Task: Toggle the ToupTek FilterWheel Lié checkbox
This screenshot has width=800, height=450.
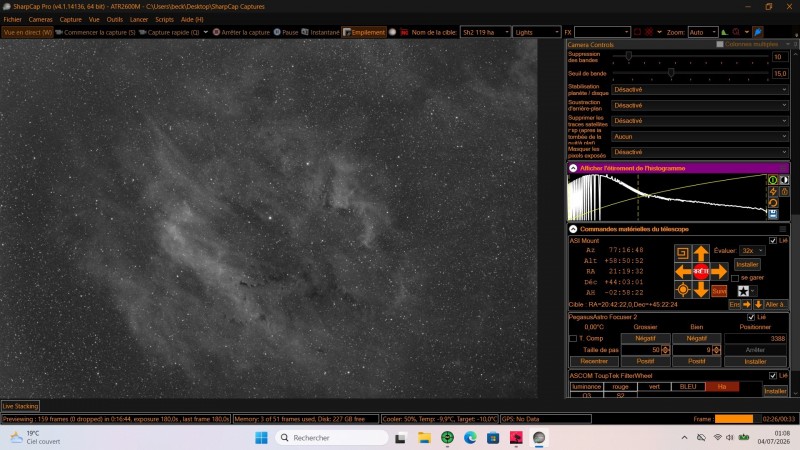Action: (x=772, y=376)
